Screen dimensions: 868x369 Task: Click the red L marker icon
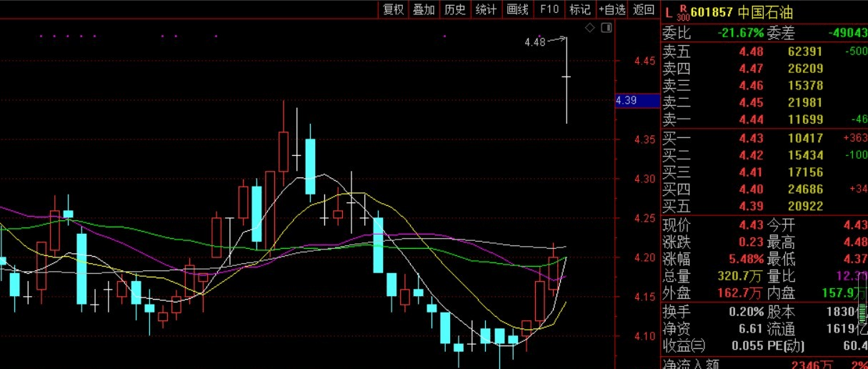[668, 12]
